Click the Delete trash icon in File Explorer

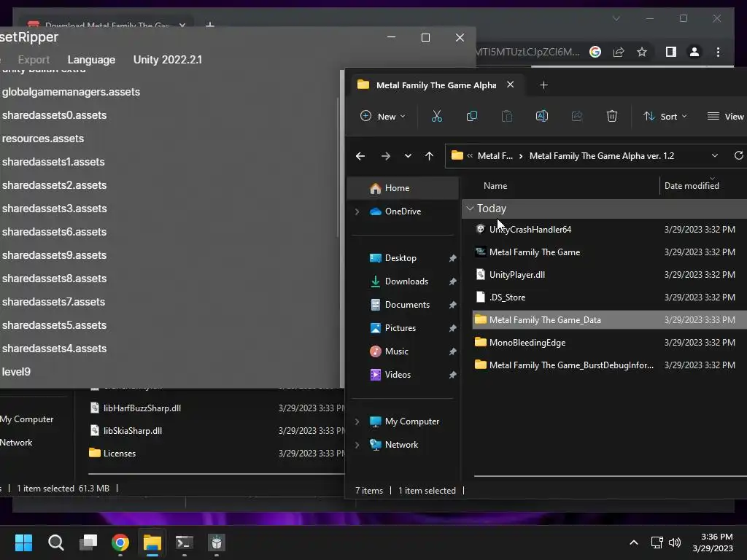click(612, 116)
